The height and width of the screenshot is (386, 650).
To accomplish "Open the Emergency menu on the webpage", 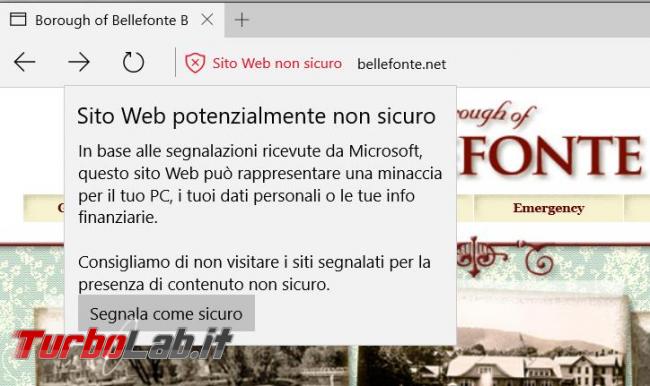I will coord(548,208).
